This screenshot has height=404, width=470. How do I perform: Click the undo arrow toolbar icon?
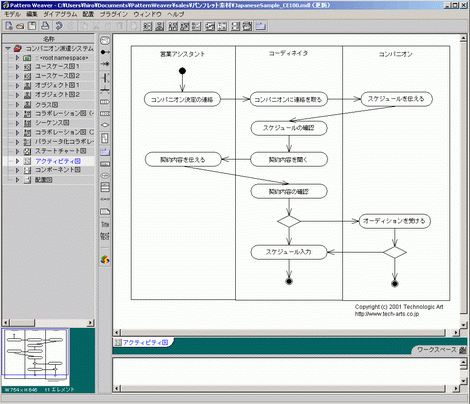(x=59, y=26)
